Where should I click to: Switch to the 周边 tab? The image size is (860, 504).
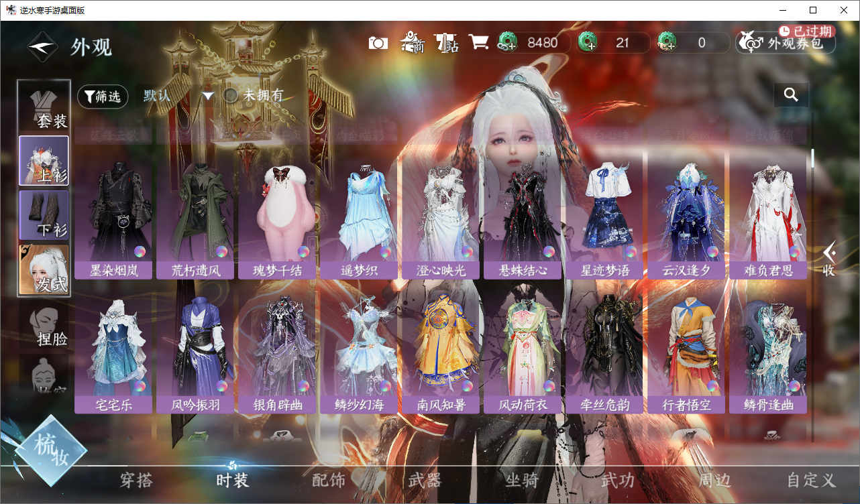pyautogui.click(x=714, y=480)
